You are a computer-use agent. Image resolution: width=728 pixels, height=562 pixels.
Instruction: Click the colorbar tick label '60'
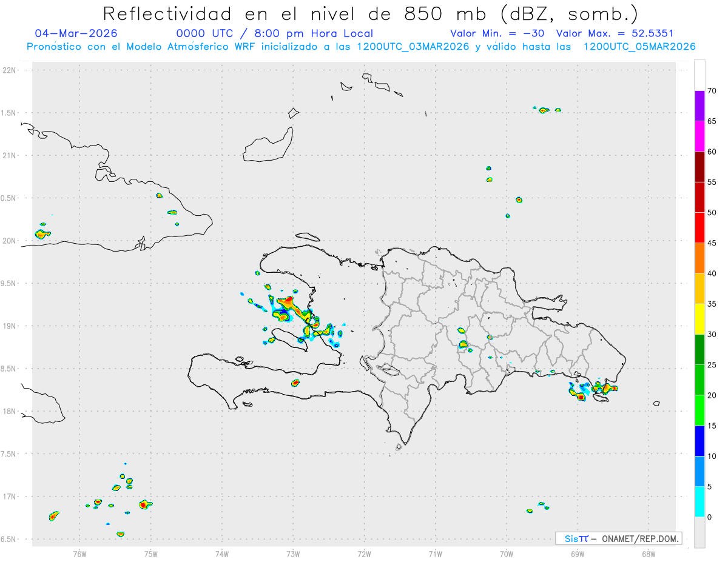pyautogui.click(x=712, y=152)
